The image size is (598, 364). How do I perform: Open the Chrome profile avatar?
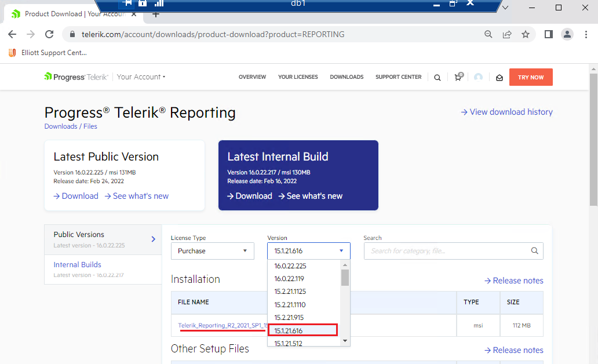coord(567,34)
